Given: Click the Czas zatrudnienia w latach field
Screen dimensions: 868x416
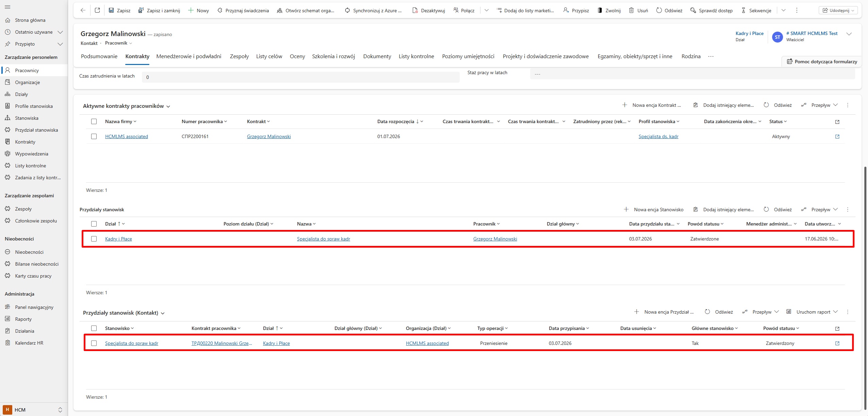Looking at the screenshot, I should point(300,77).
